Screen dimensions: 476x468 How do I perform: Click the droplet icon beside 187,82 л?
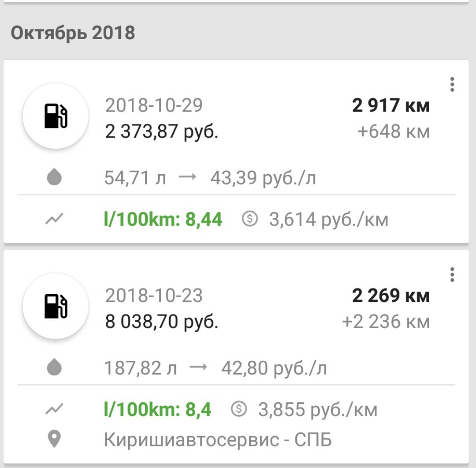click(54, 367)
